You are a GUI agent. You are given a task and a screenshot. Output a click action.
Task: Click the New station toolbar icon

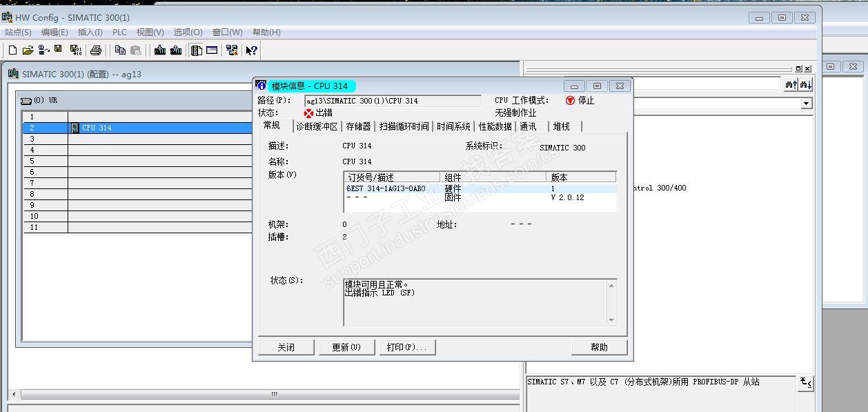click(12, 50)
